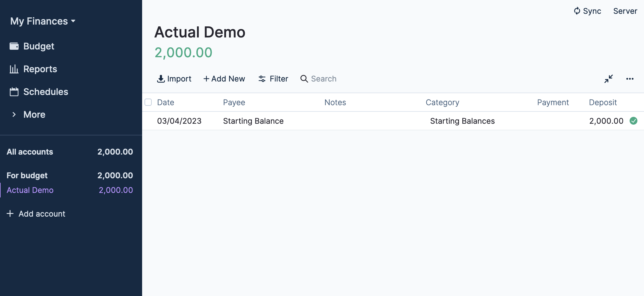The width and height of the screenshot is (644, 296).
Task: Click the collapse arrows icon
Action: 608,79
